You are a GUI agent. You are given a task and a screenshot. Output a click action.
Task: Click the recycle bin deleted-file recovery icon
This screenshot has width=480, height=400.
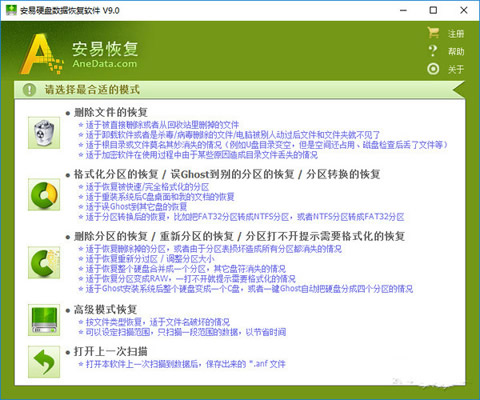click(44, 133)
